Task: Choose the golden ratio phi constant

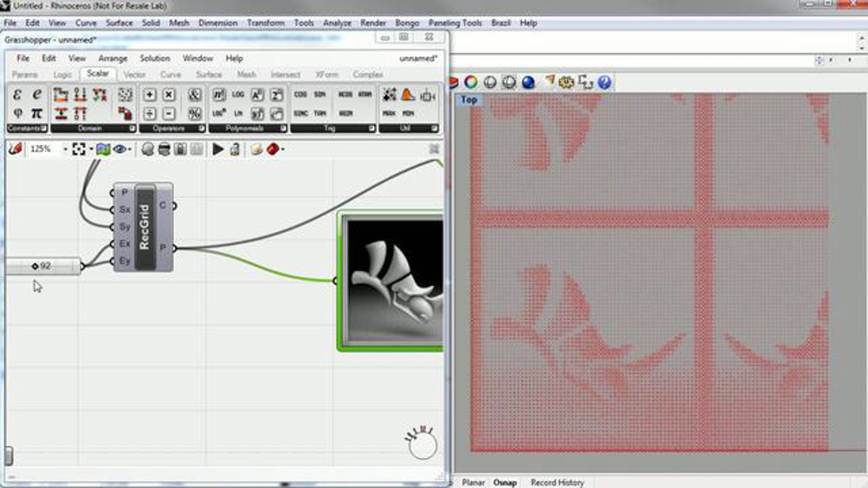Action: tap(17, 114)
